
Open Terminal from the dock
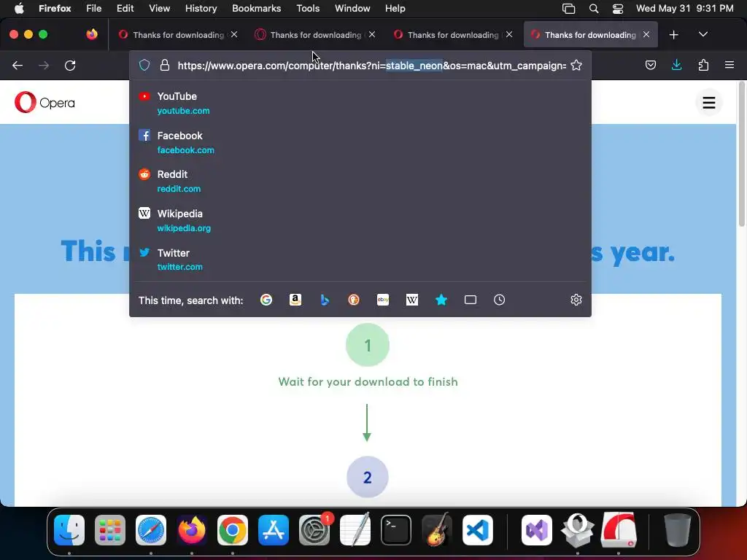(396, 530)
